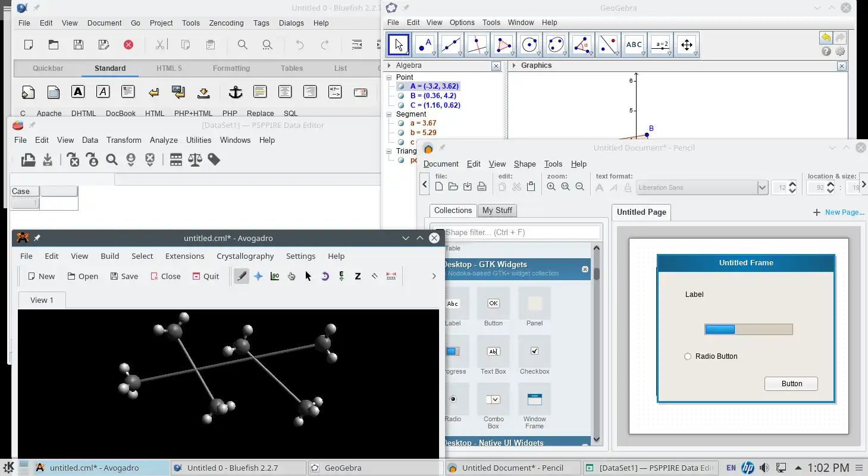This screenshot has width=868, height=476.
Task: Select the Polygon tool in GeoGebra
Action: 503,45
